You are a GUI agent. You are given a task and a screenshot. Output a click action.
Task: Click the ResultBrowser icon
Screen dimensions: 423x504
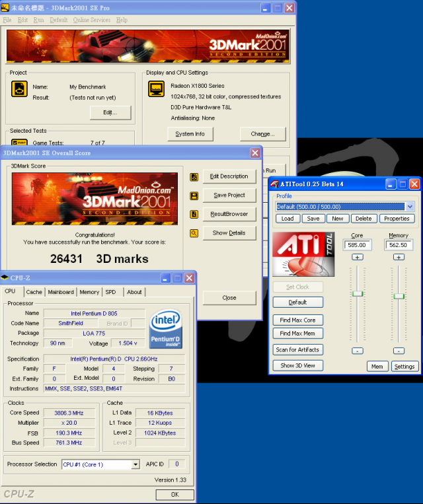194,215
